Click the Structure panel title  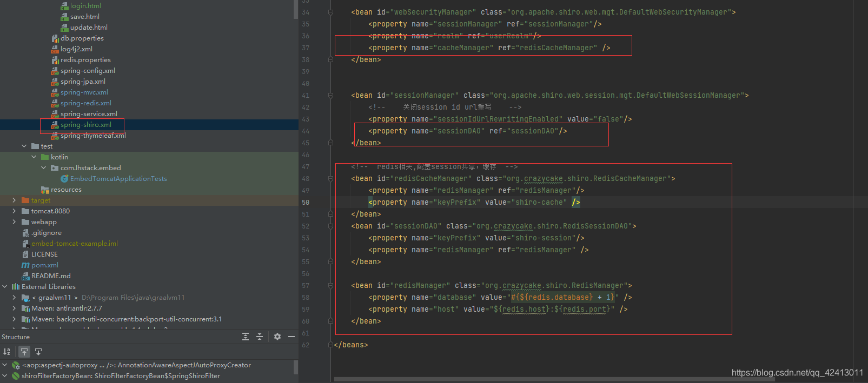pos(16,337)
